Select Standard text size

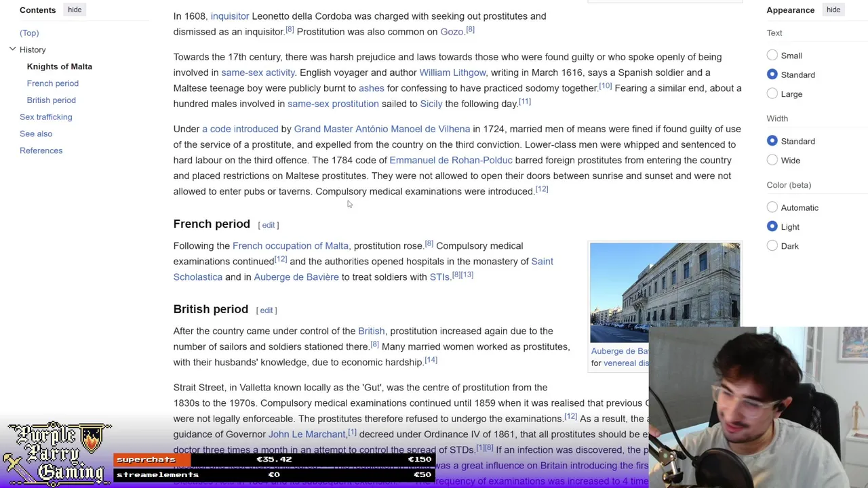pos(772,75)
